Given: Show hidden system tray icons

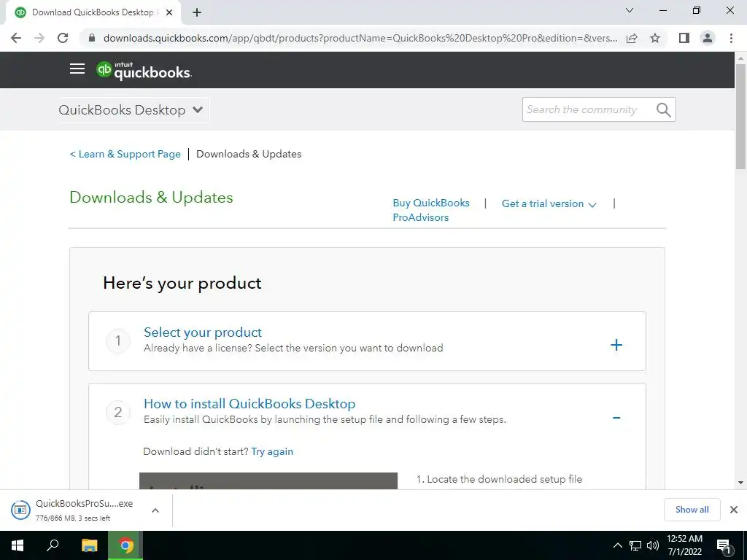Looking at the screenshot, I should point(617,545).
